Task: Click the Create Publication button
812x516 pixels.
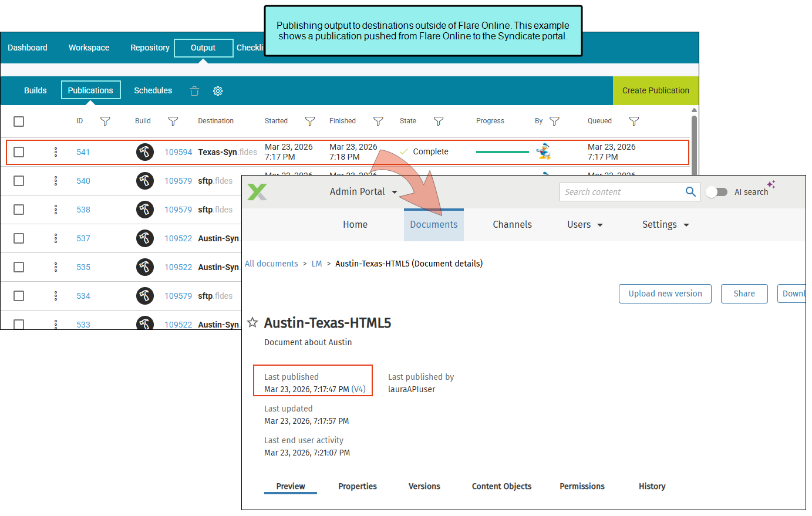Action: pyautogui.click(x=655, y=90)
